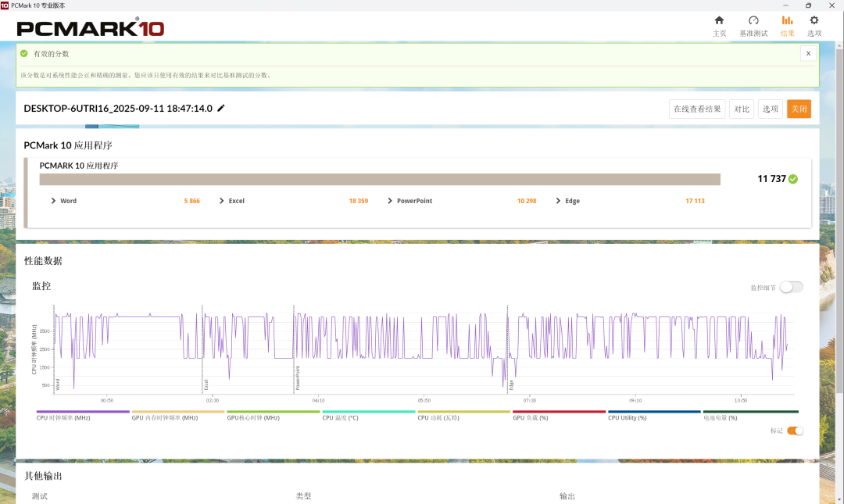Screen dimensions: 844x504
Task: Click the result name DESKTOP-6UTRI16_2025-09-11 18:47:14.0
Action: 118,109
